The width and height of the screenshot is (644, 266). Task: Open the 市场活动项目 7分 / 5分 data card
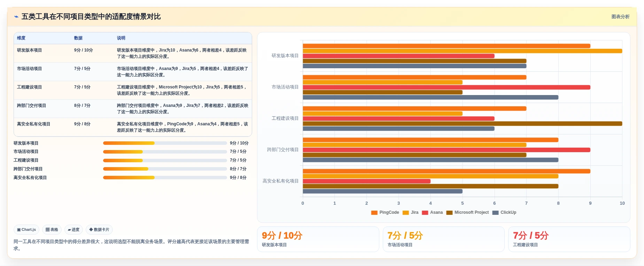coord(443,239)
